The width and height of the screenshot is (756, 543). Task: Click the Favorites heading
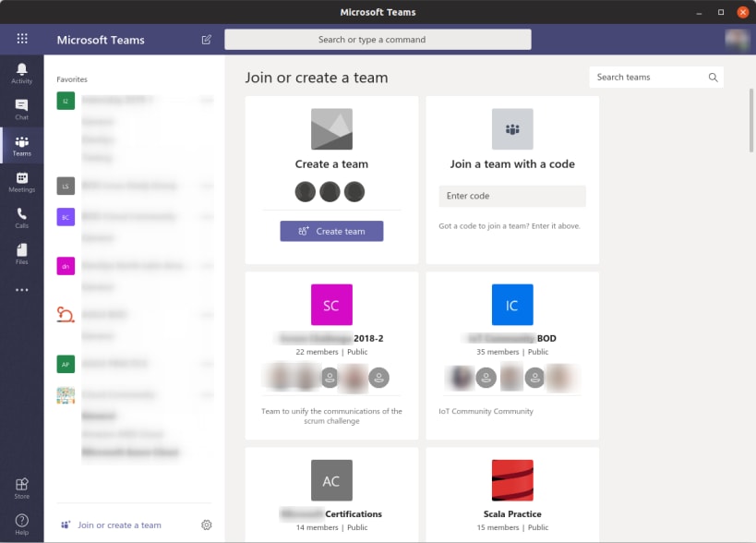tap(72, 79)
